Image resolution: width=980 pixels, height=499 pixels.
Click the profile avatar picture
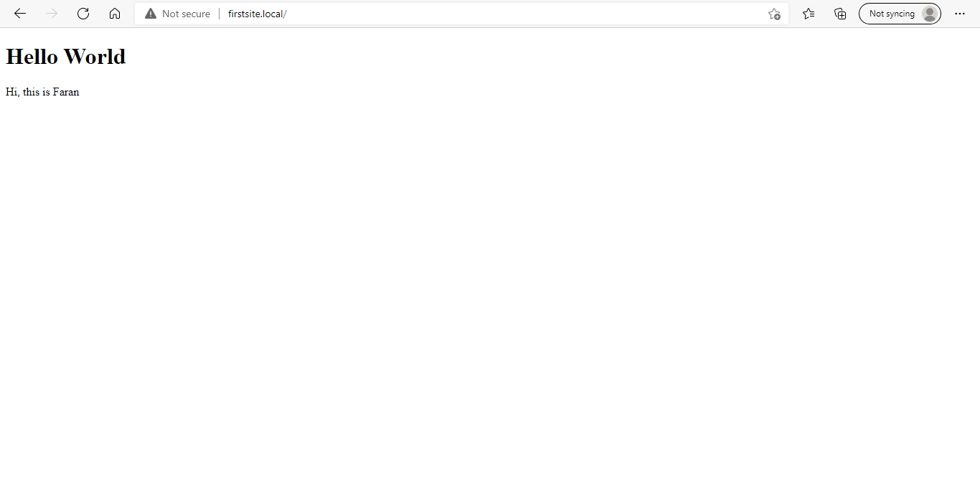(930, 14)
